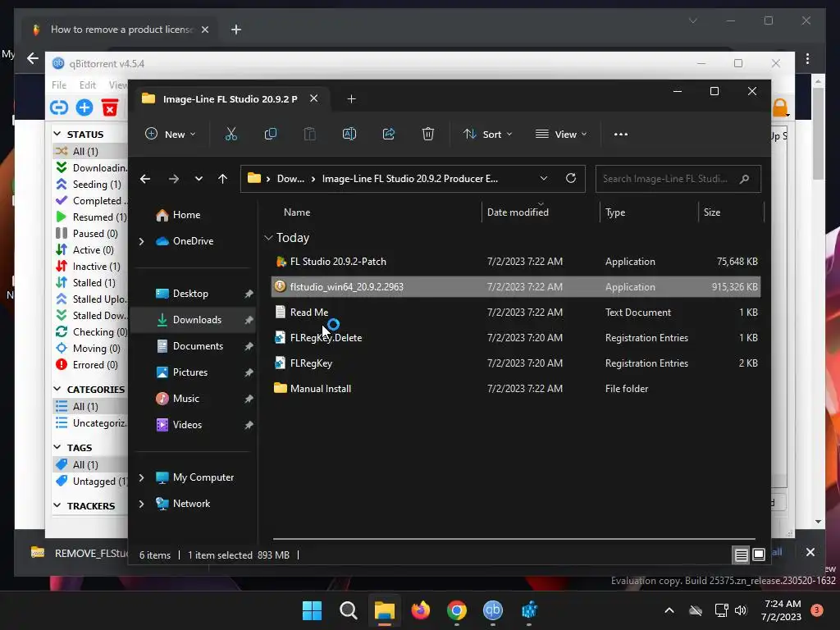
Task: Open qBittorrent Edit menu
Action: (x=87, y=84)
